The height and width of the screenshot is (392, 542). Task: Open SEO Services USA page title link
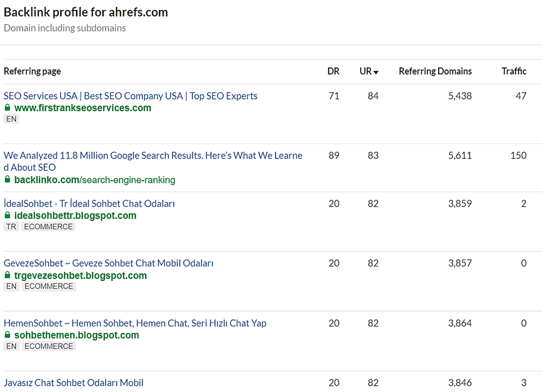tap(131, 96)
